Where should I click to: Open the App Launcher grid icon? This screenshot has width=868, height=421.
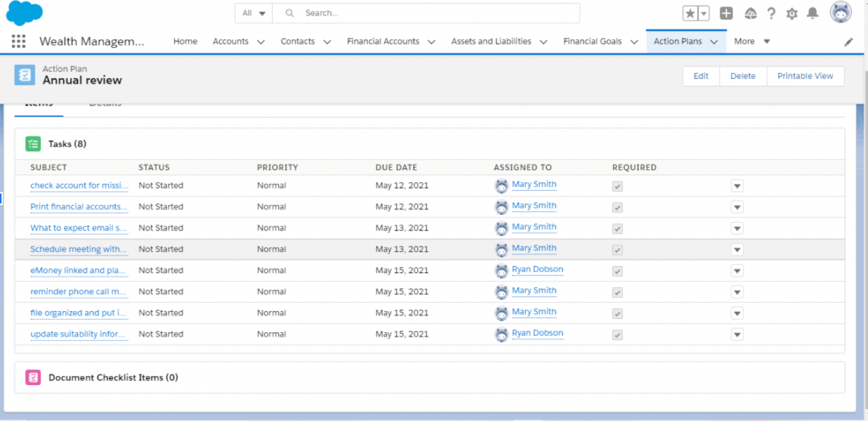point(18,41)
